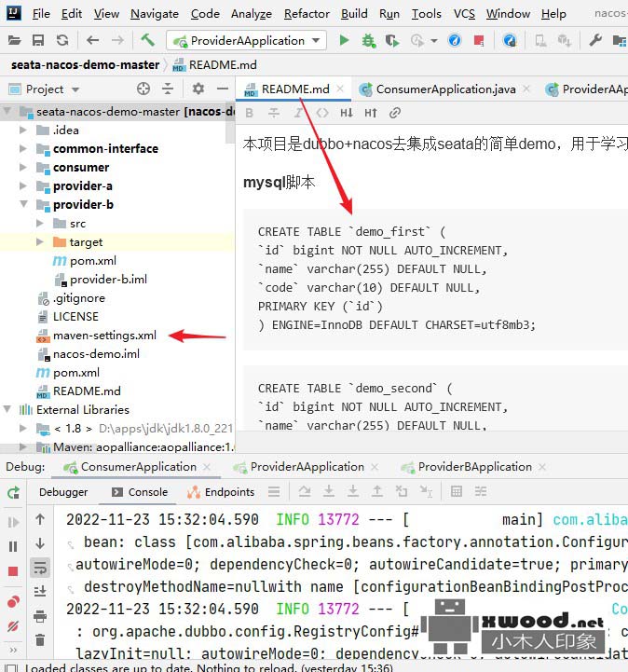Expand the target folder

[x=40, y=241]
